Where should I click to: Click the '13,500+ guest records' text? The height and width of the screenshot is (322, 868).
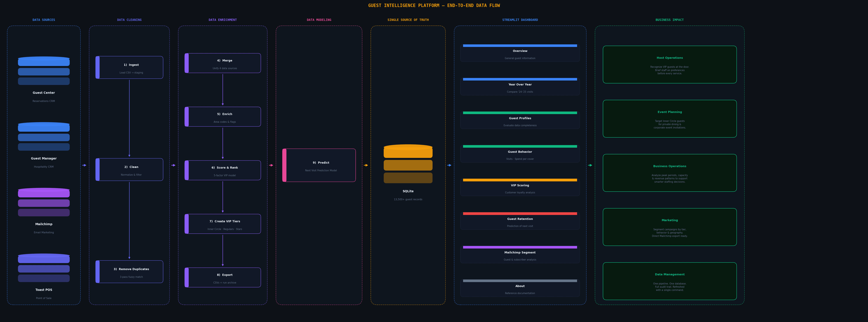[x=408, y=199]
